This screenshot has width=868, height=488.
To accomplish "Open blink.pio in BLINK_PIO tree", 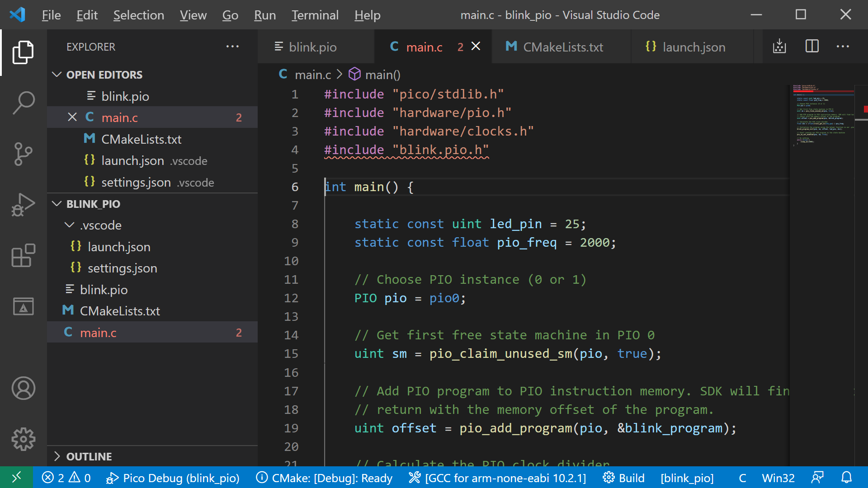I will point(152,290).
